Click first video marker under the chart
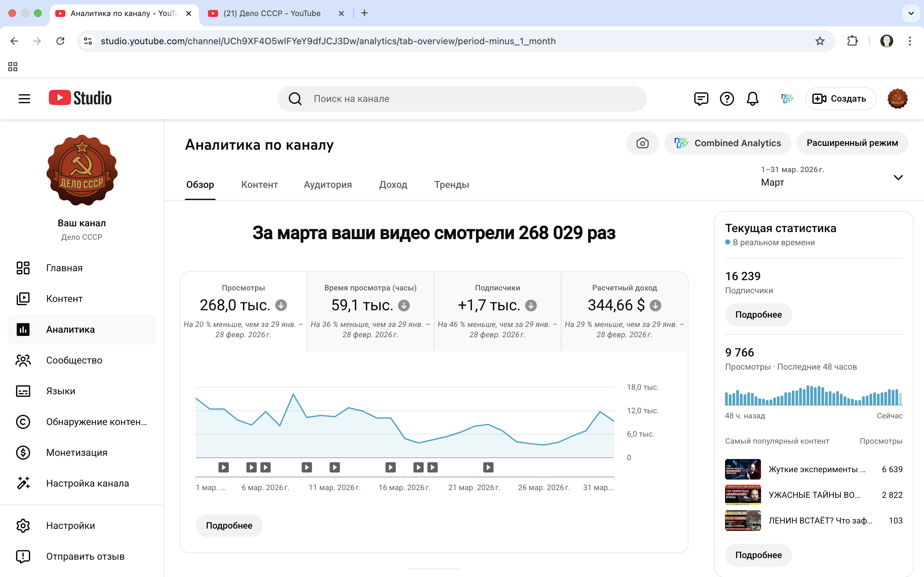 click(x=223, y=467)
